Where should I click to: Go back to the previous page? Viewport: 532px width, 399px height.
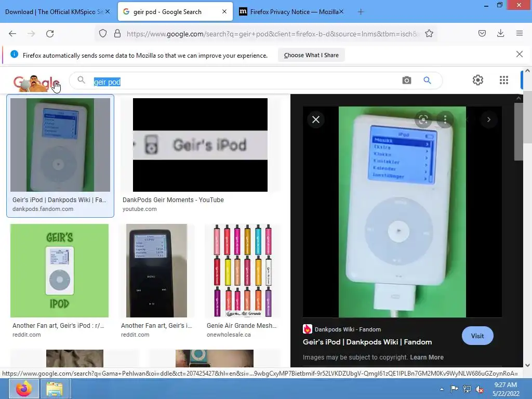coord(12,34)
